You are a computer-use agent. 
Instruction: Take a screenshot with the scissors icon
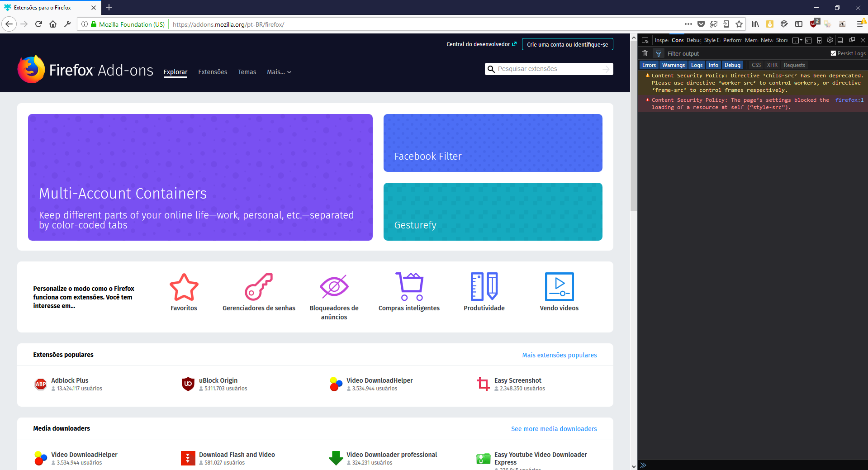pyautogui.click(x=714, y=24)
